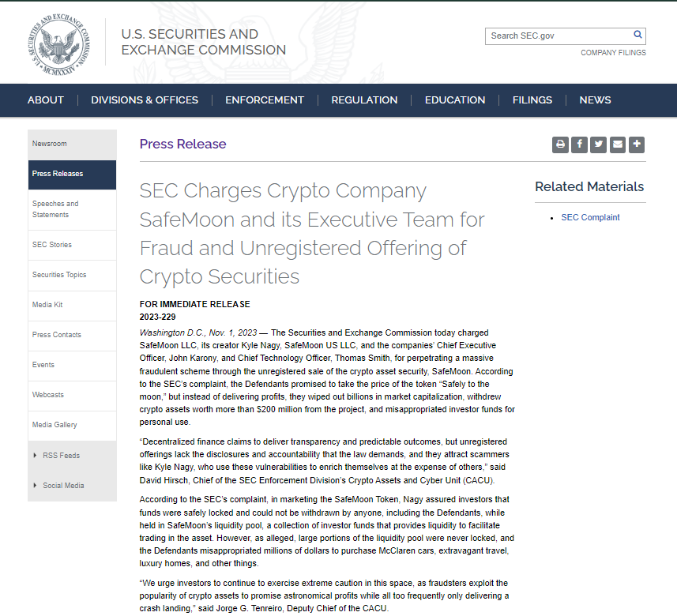677x616 pixels.
Task: Expand the Social Media sidebar section
Action: [x=63, y=486]
